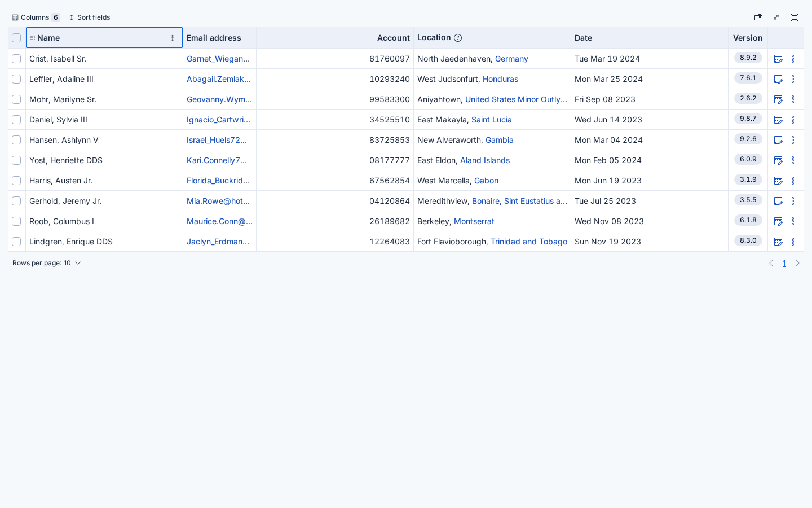Click the 9.2.6 version badge

(748, 139)
